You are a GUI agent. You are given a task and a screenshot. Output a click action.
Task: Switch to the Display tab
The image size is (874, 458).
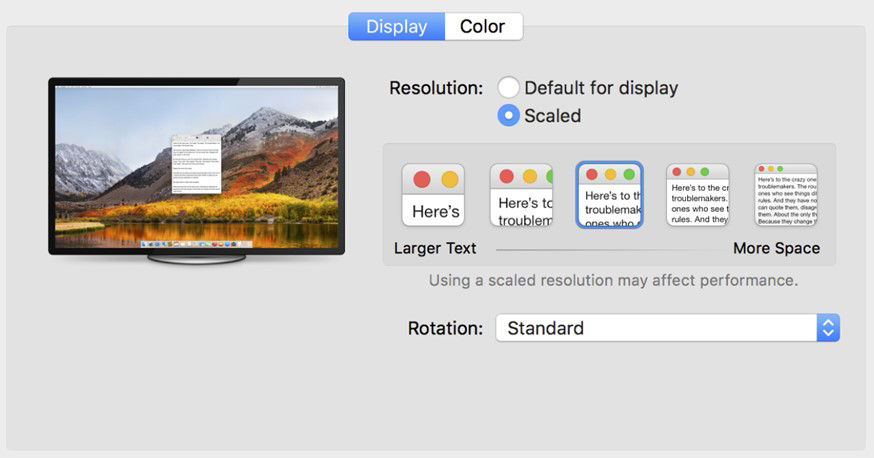coord(396,27)
